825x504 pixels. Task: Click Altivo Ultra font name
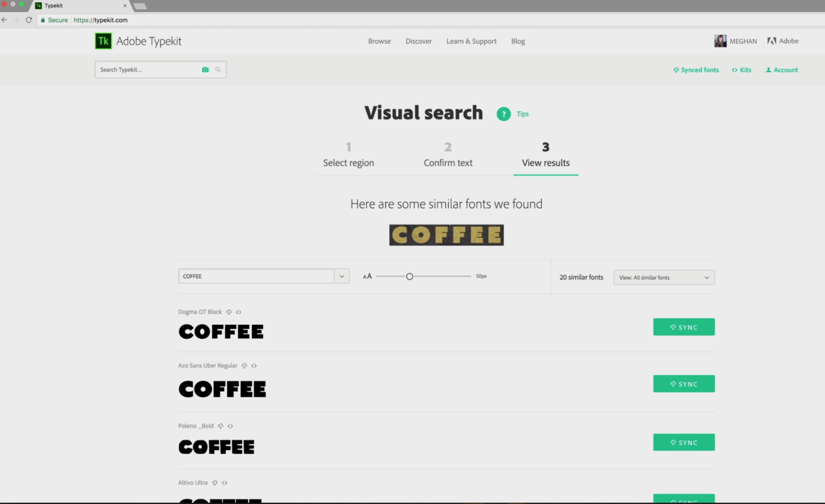tap(193, 483)
